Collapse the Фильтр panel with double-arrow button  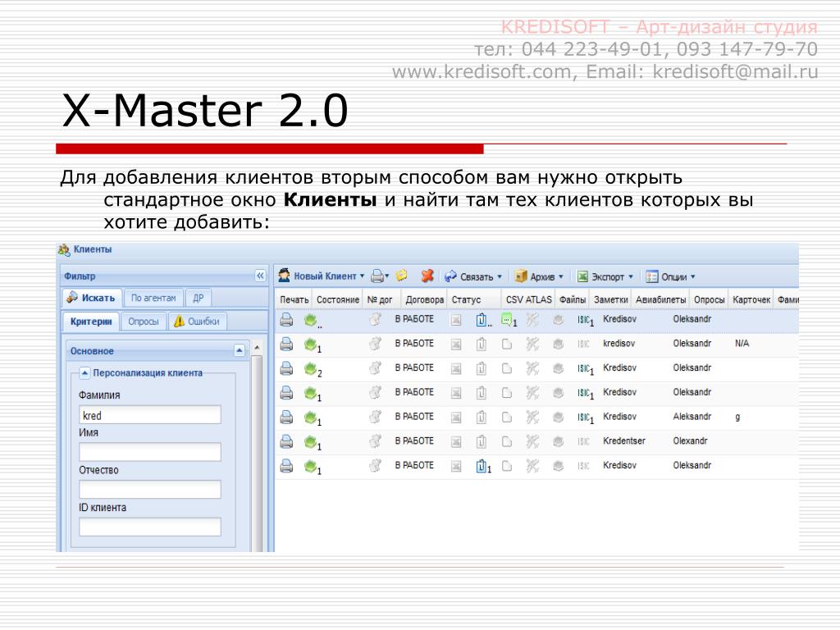260,276
